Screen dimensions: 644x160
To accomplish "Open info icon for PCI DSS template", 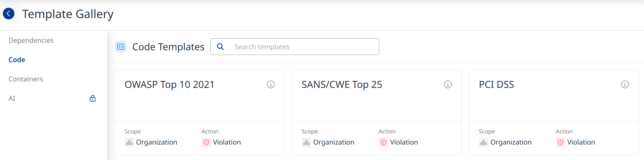I will pos(625,85).
